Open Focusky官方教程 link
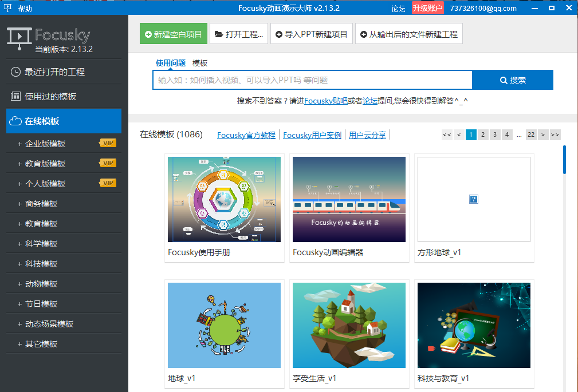 (246, 135)
